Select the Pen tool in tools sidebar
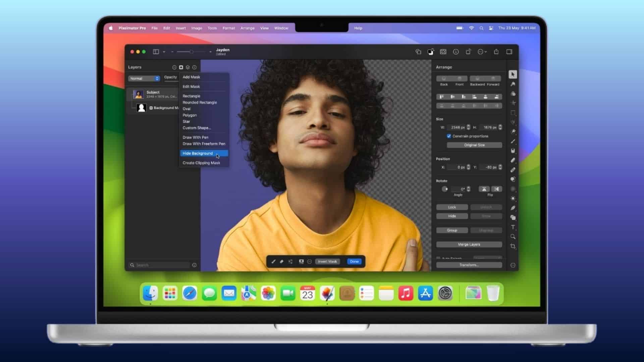Image resolution: width=644 pixels, height=362 pixels. point(513,208)
